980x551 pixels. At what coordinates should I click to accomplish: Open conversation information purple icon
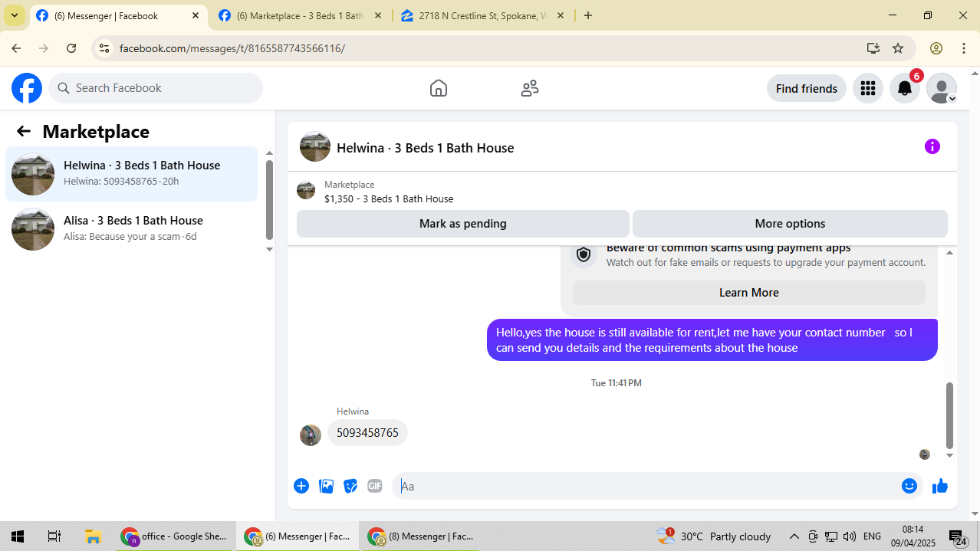pos(932,146)
